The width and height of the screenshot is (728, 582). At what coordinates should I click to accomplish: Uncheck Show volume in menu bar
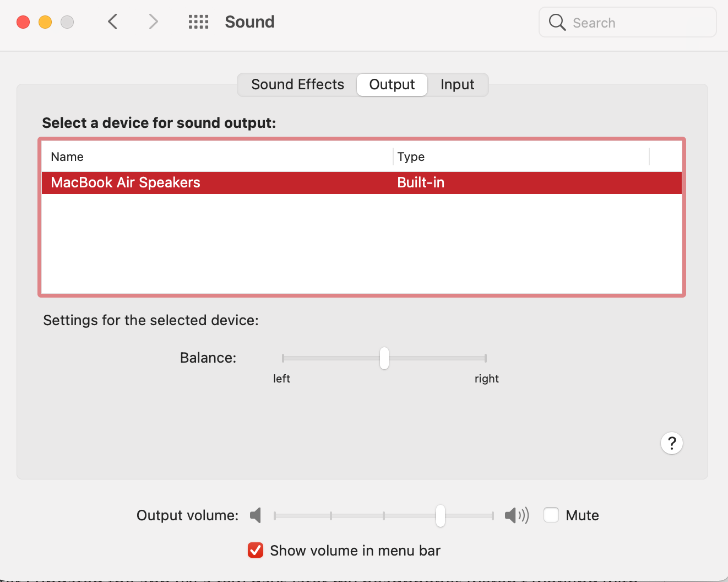(256, 550)
